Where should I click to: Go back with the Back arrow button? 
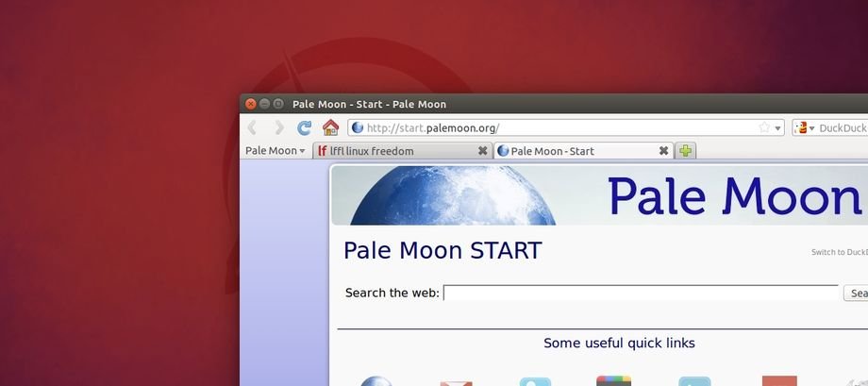click(x=252, y=128)
